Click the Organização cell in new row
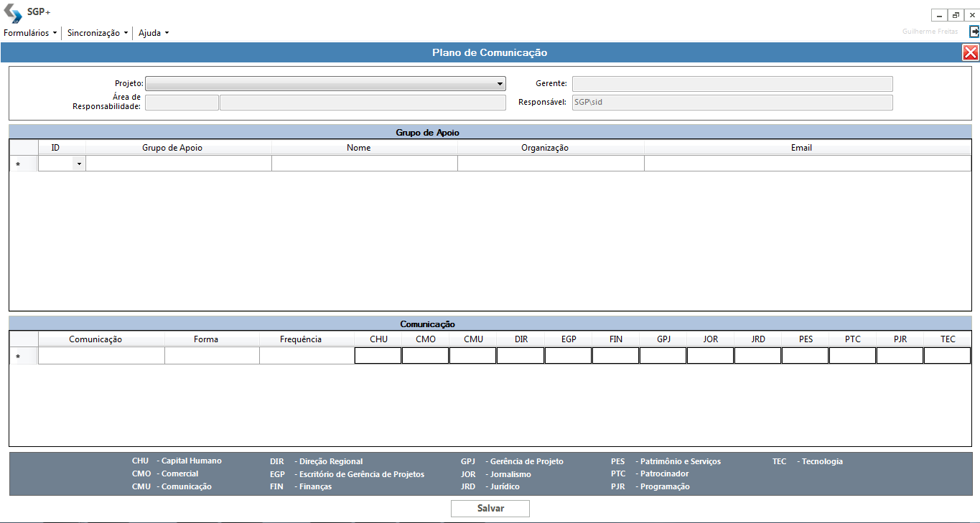The height and width of the screenshot is (523, 980). (551, 164)
